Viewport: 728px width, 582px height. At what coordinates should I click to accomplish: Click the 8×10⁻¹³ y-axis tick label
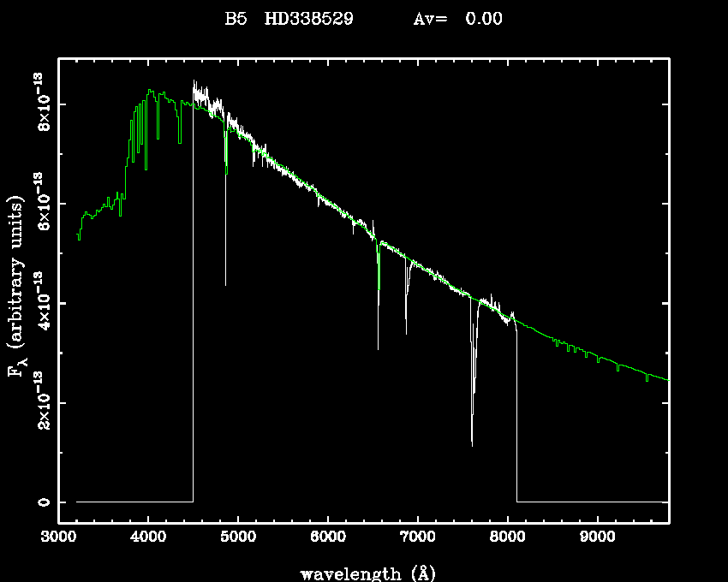tap(40, 104)
